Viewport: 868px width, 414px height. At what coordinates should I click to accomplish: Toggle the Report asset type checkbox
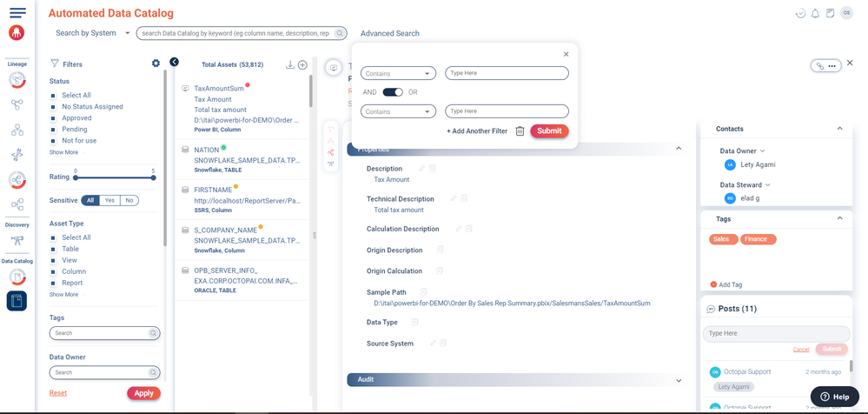click(x=53, y=283)
